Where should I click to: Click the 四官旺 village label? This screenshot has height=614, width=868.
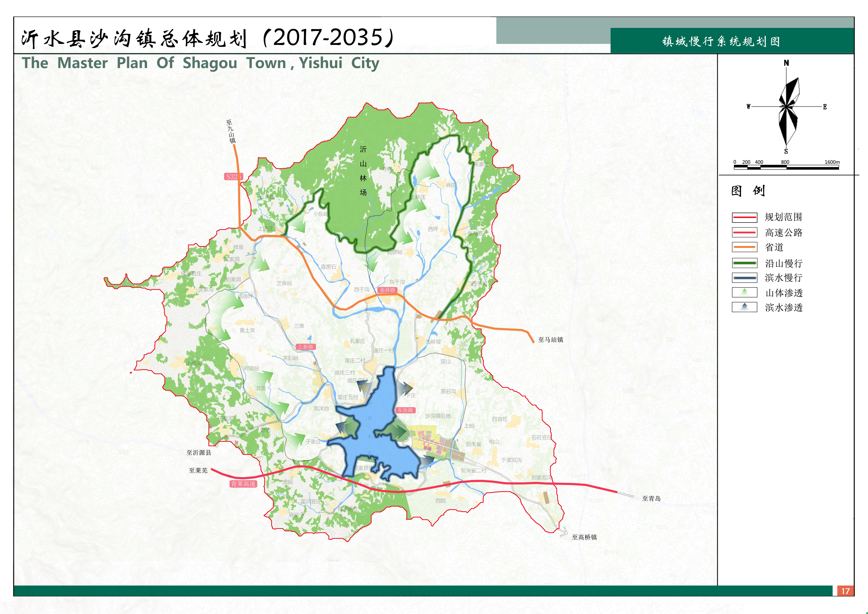coord(500,419)
